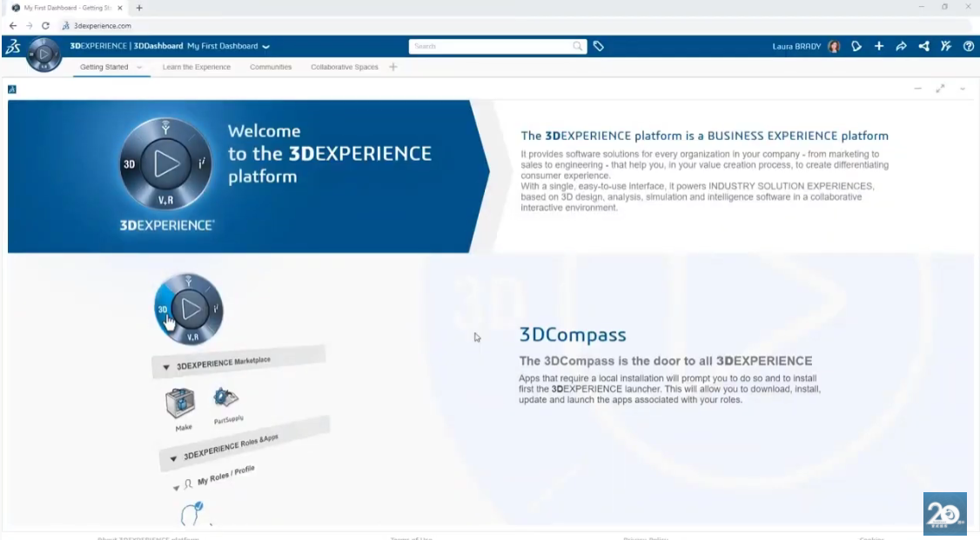Click the V.R quadrant of the compass above Marketplace

(192, 337)
